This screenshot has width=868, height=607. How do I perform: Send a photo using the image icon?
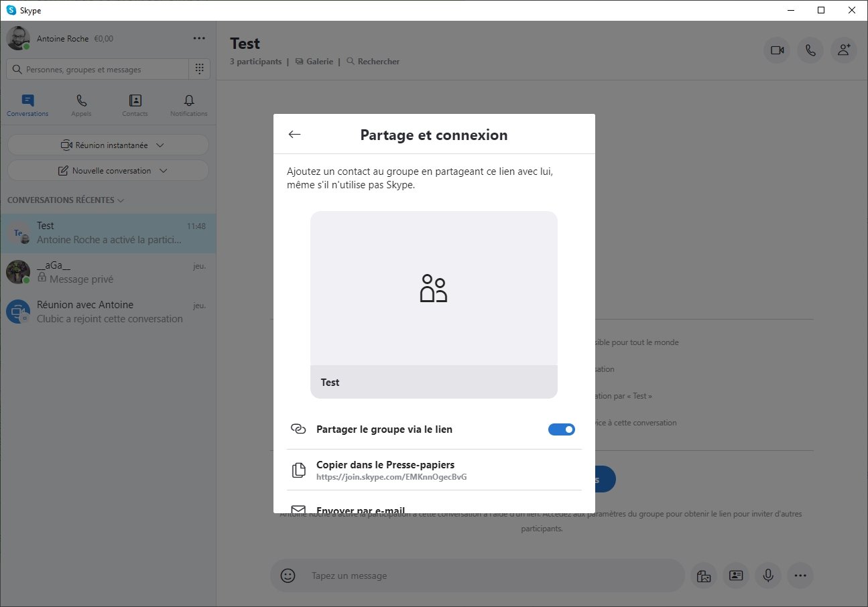pos(703,576)
